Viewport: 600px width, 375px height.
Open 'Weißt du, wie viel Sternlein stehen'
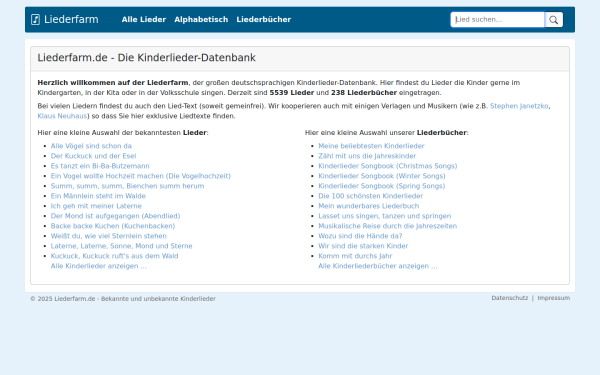[x=109, y=236]
